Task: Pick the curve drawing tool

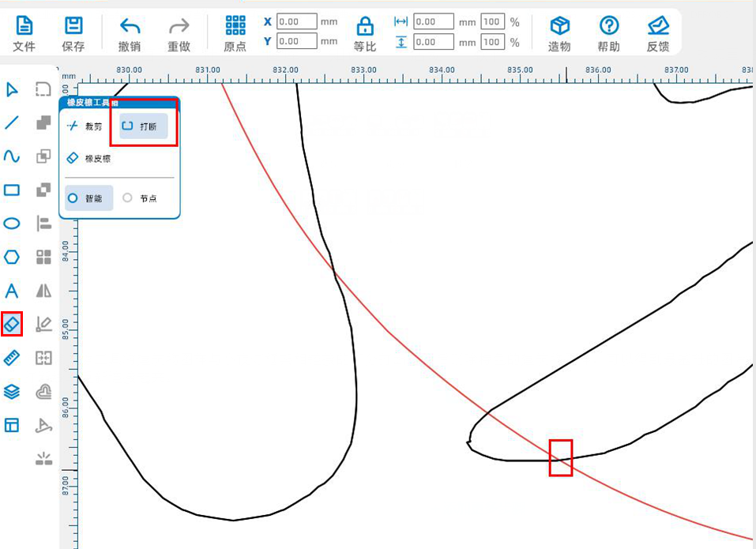Action: point(12,156)
